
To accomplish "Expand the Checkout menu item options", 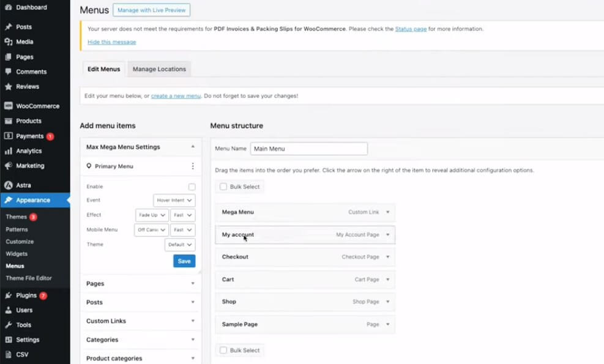I will click(x=387, y=257).
